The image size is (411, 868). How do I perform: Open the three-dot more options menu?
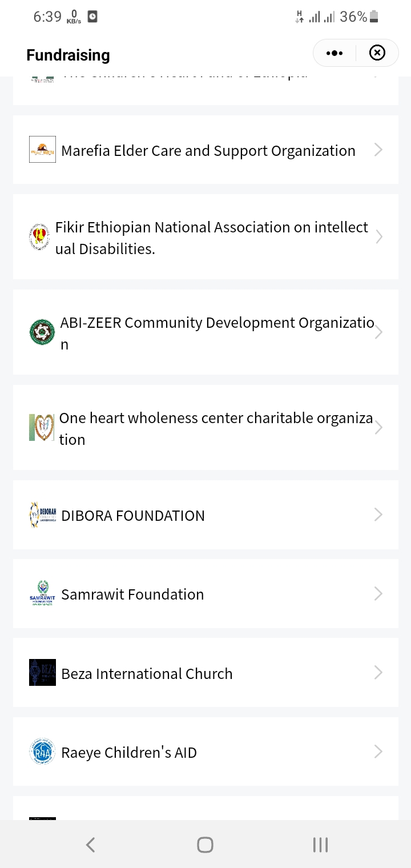335,53
